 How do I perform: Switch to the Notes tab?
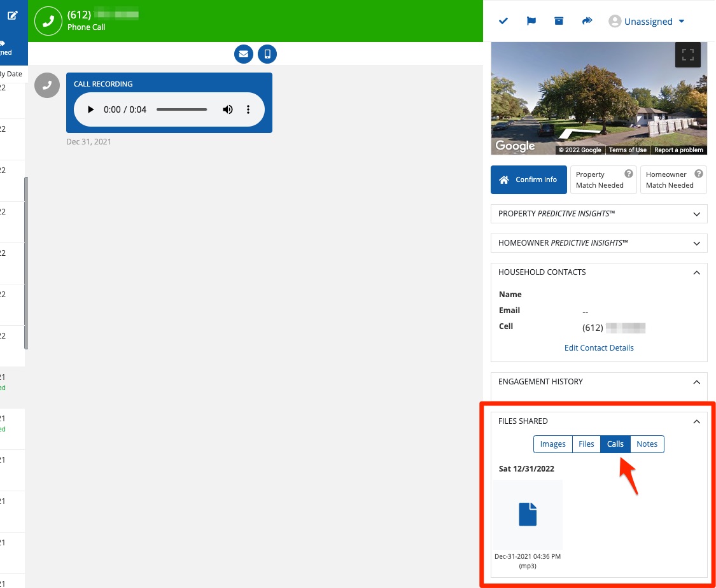click(x=647, y=444)
